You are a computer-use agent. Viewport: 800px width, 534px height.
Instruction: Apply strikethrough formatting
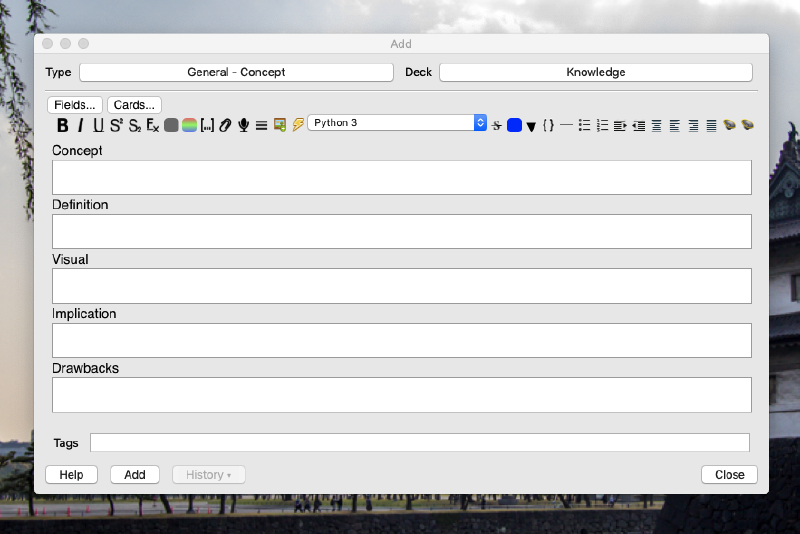[496, 125]
